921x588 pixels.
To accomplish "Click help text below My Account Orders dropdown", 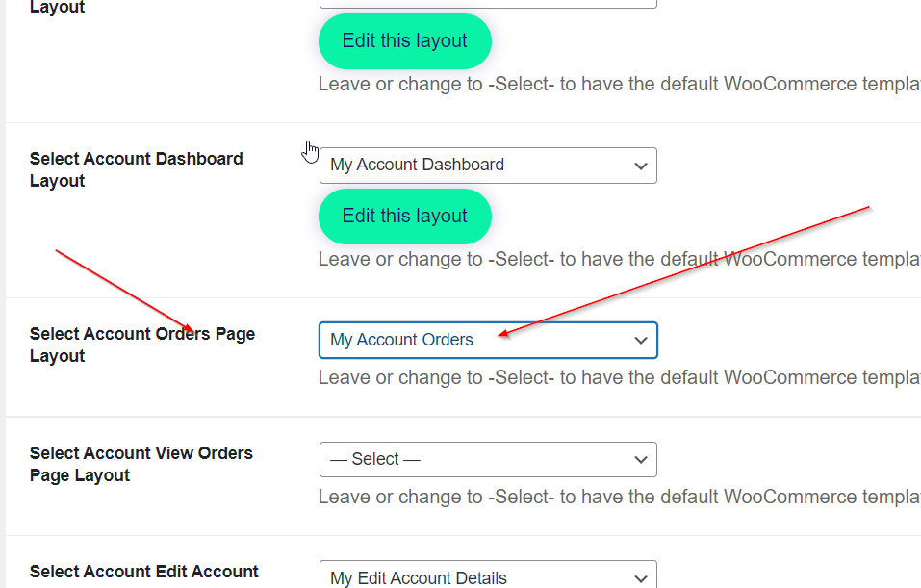I will (618, 378).
